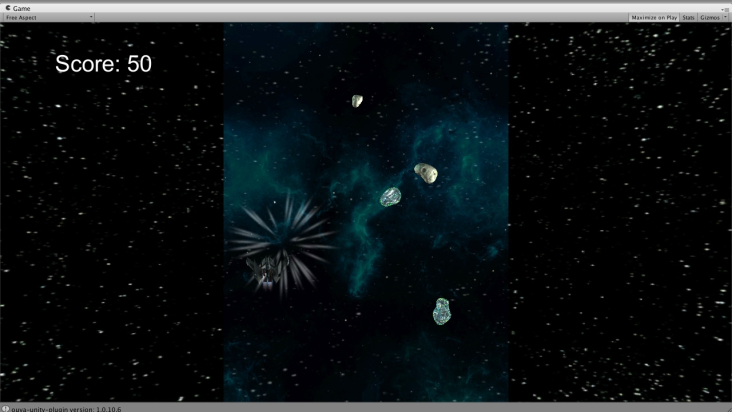Open the Game panel options menu icon
This screenshot has width=732, height=412.
(x=727, y=8)
